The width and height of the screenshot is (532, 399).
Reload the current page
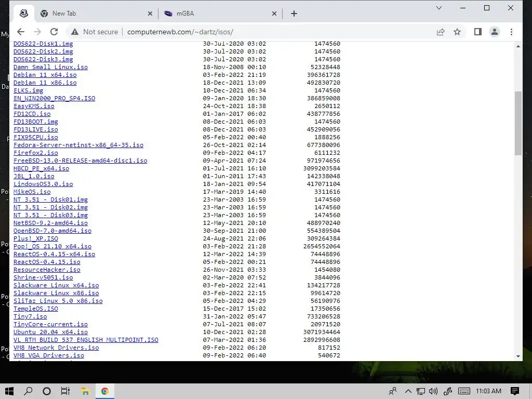(x=54, y=32)
